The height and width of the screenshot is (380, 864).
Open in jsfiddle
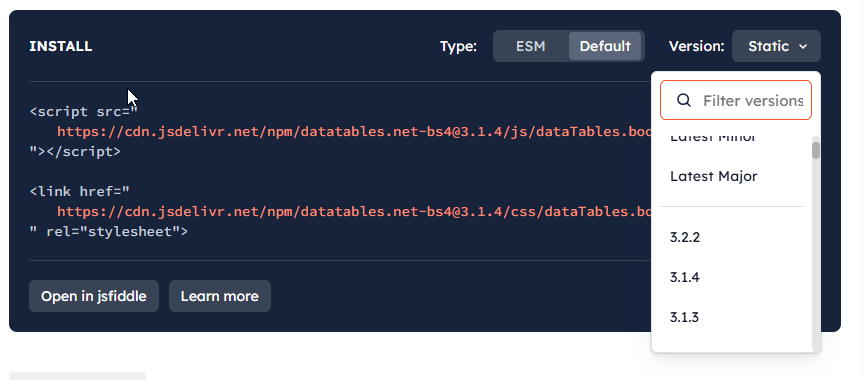[94, 296]
